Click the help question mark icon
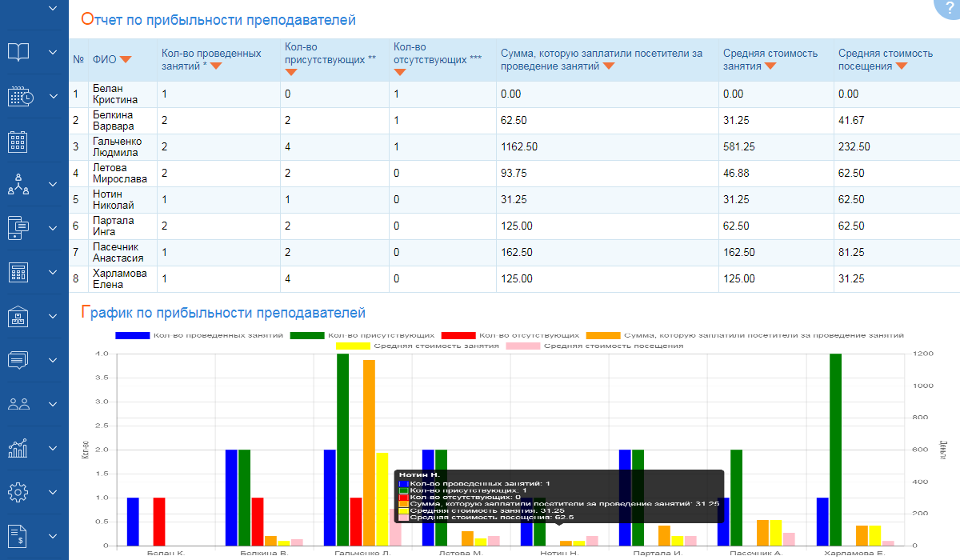 [x=949, y=7]
